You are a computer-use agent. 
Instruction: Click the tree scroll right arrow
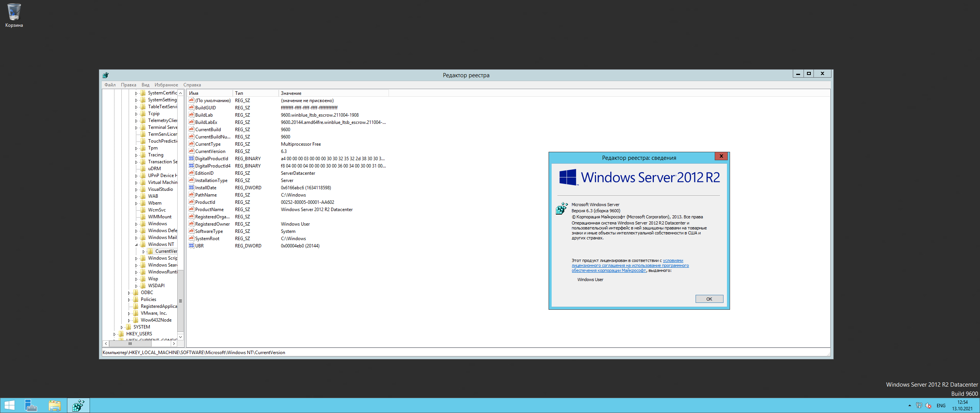174,344
